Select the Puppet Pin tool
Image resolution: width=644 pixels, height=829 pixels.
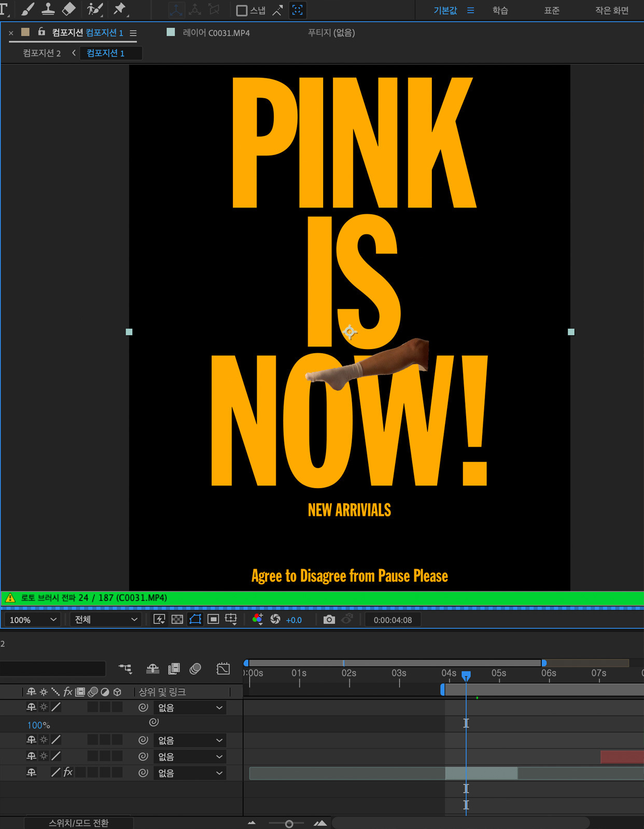[x=120, y=9]
